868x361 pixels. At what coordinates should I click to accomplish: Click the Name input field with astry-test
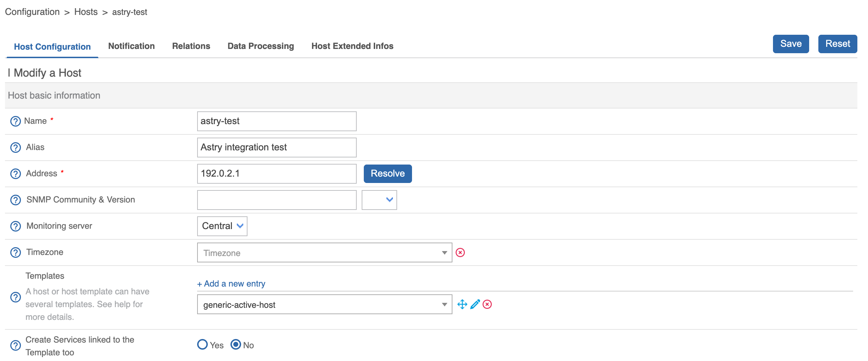(277, 121)
